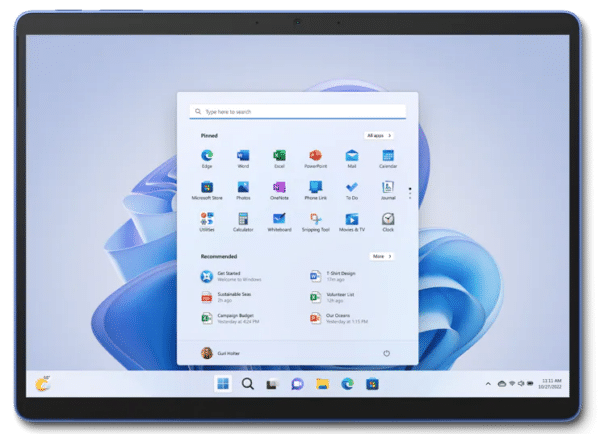This screenshot has width=600, height=434.
Task: Open the weather widget on the taskbar
Action: tap(43, 383)
